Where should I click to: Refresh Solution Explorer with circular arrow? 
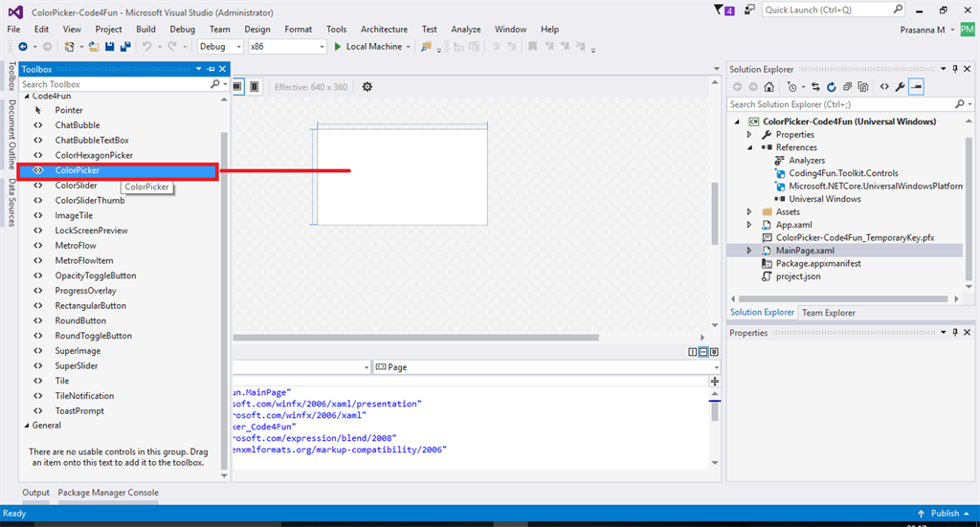832,87
